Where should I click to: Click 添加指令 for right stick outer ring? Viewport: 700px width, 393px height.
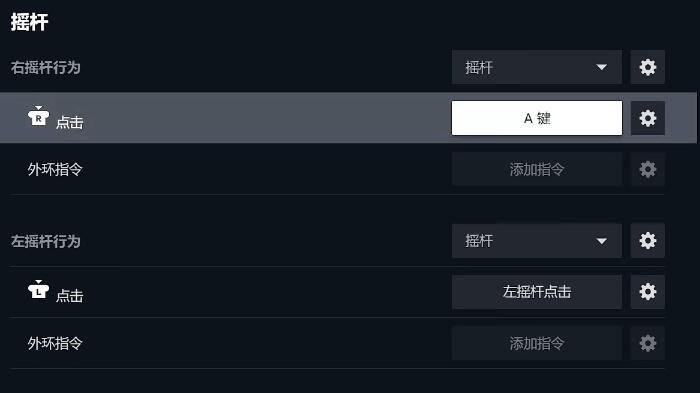coord(537,169)
